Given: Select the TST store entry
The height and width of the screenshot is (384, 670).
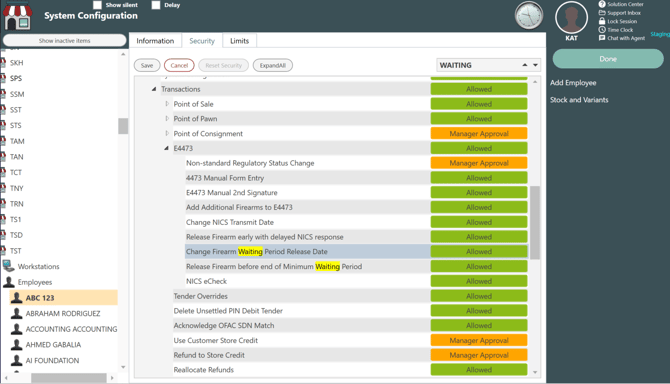Looking at the screenshot, I should point(16,251).
